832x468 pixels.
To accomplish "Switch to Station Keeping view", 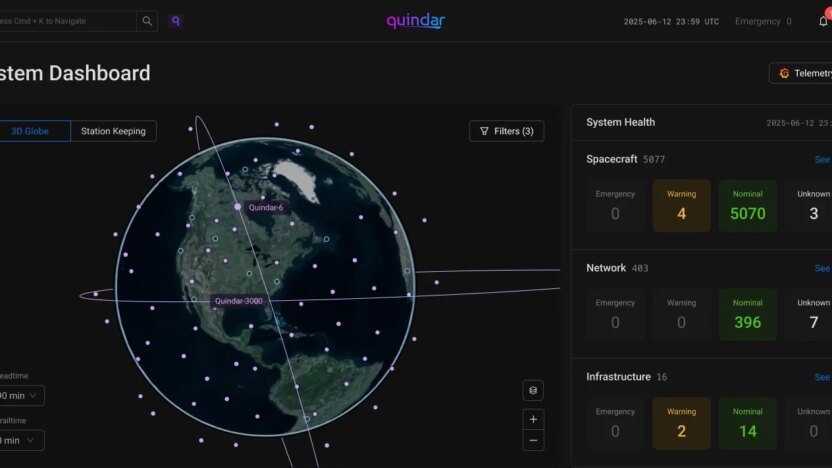I will (x=113, y=131).
